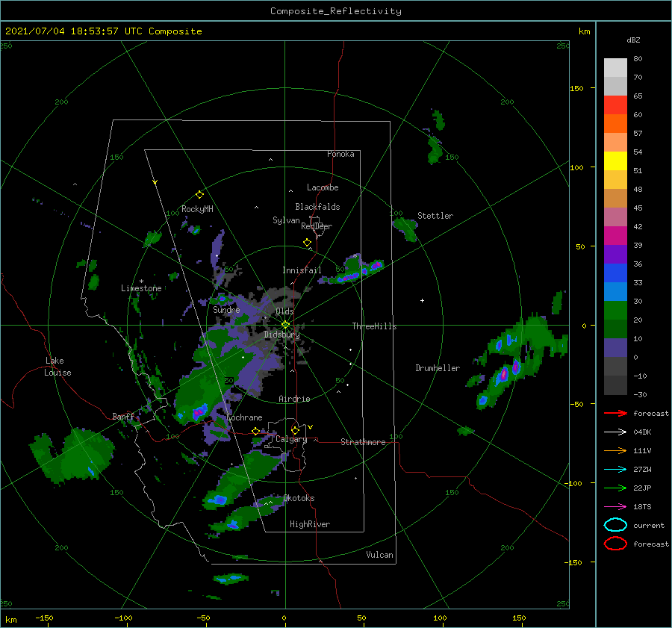Click the dark gray -10 to -30 swatch
The height and width of the screenshot is (628, 672).
tap(615, 385)
